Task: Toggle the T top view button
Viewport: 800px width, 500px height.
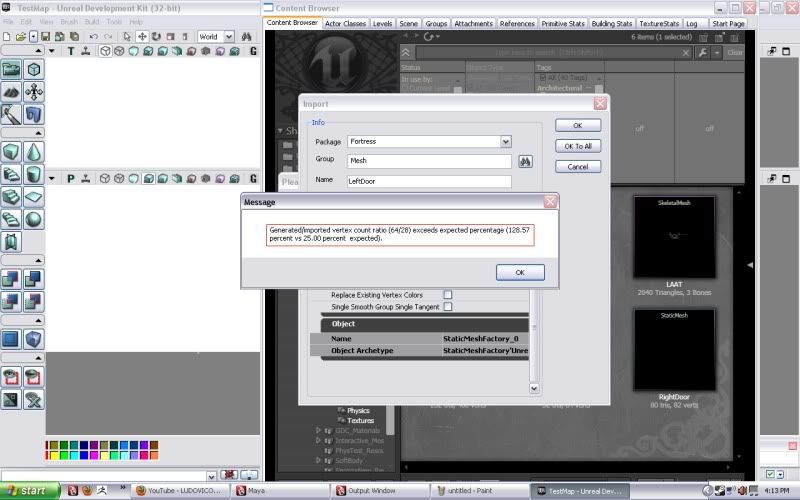Action: 70,51
